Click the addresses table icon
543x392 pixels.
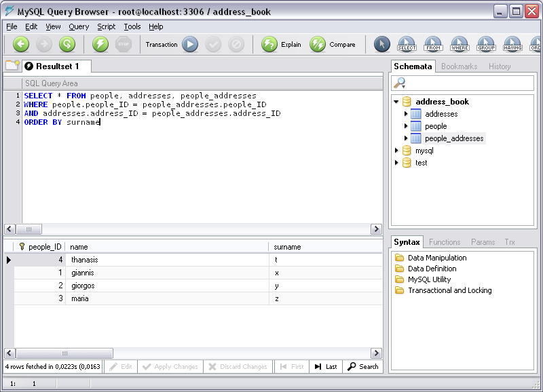click(416, 114)
